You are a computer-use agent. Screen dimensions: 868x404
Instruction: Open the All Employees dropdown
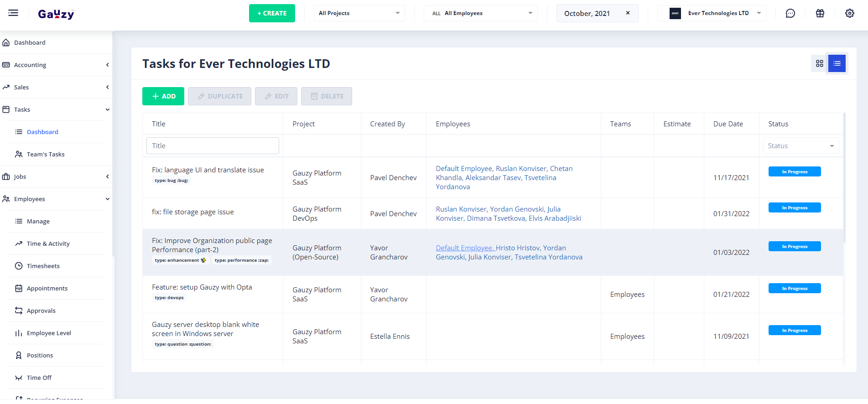[481, 13]
